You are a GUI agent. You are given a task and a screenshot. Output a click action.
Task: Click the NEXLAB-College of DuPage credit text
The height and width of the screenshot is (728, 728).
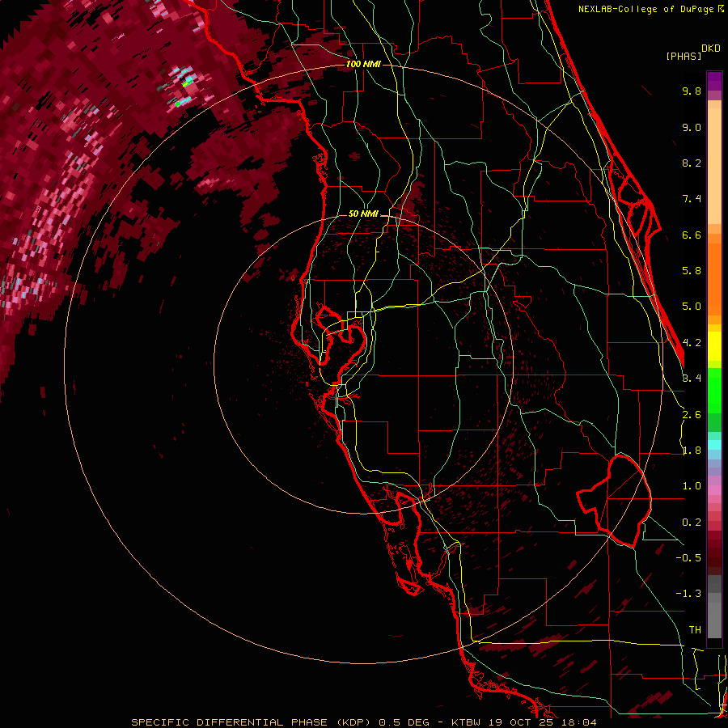(645, 9)
